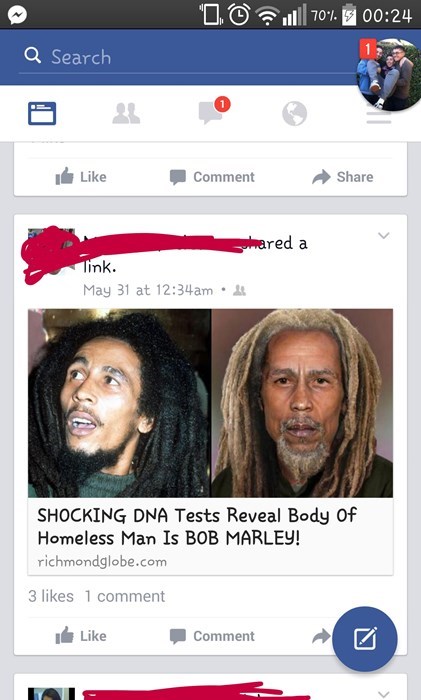The width and height of the screenshot is (421, 700).
Task: View the 1 comment link
Action: [125, 596]
